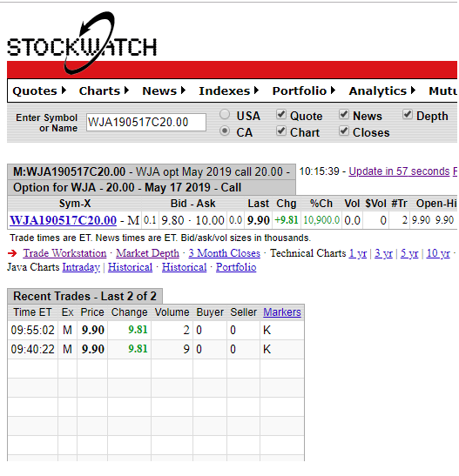The width and height of the screenshot is (459, 476).
Task: Open Trade Workstation link
Action: pyautogui.click(x=65, y=253)
